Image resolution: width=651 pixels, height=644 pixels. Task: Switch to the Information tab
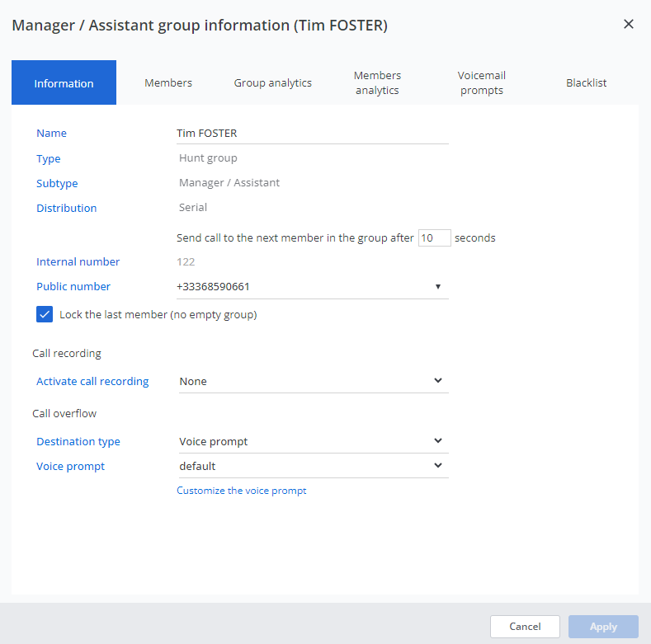tap(64, 83)
